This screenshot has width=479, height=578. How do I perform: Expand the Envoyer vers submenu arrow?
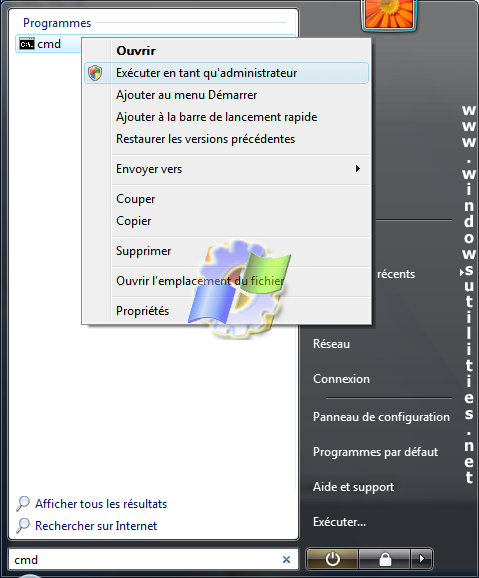click(x=357, y=168)
